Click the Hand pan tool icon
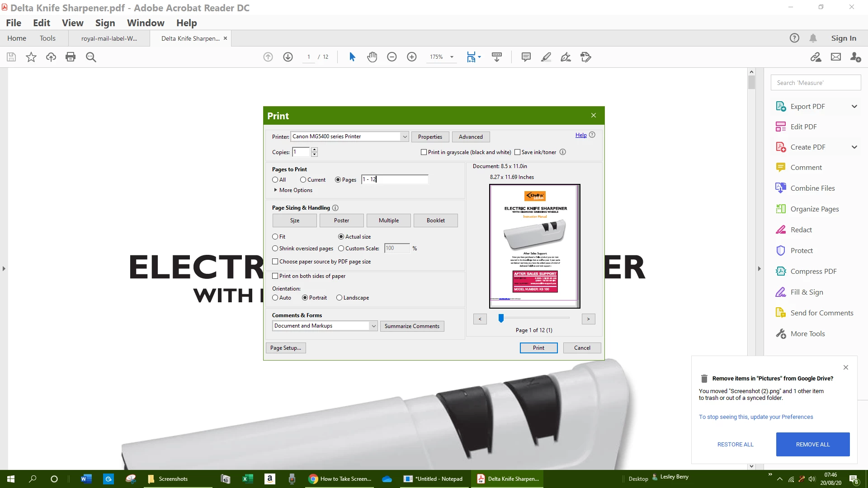Viewport: 868px width, 488px height. (372, 57)
